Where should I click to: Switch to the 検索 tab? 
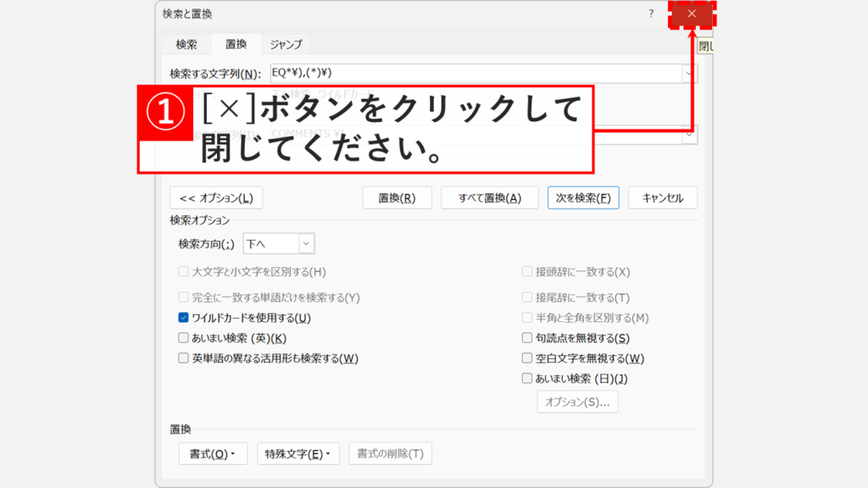(186, 43)
